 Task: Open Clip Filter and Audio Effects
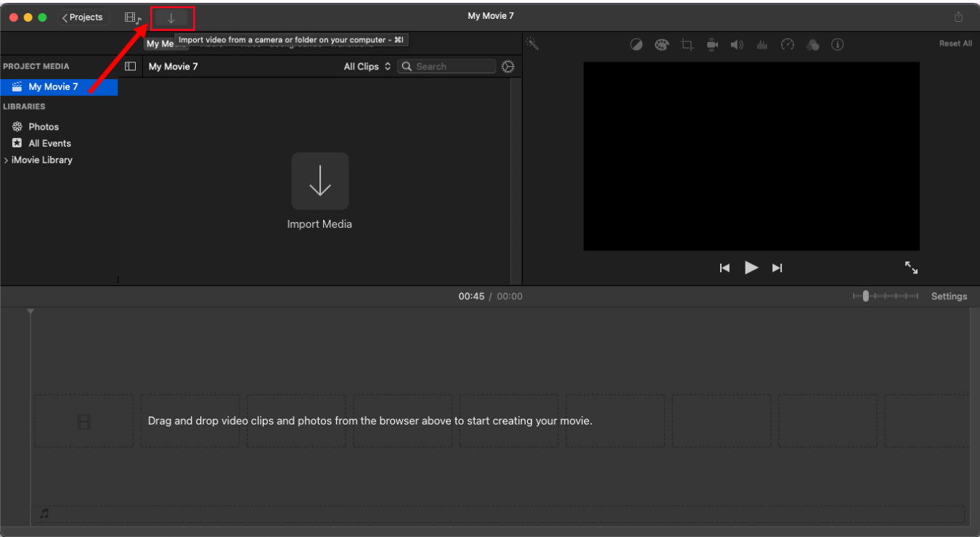[x=812, y=45]
